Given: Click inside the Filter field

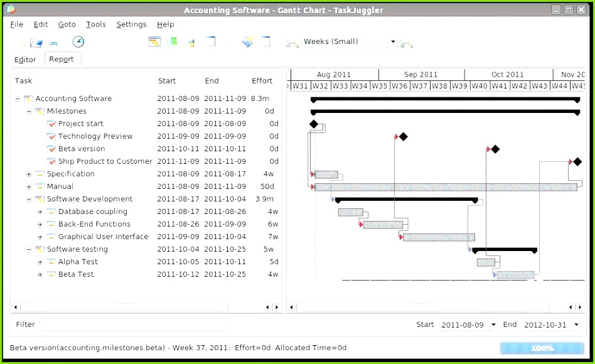Looking at the screenshot, I should click(132, 324).
